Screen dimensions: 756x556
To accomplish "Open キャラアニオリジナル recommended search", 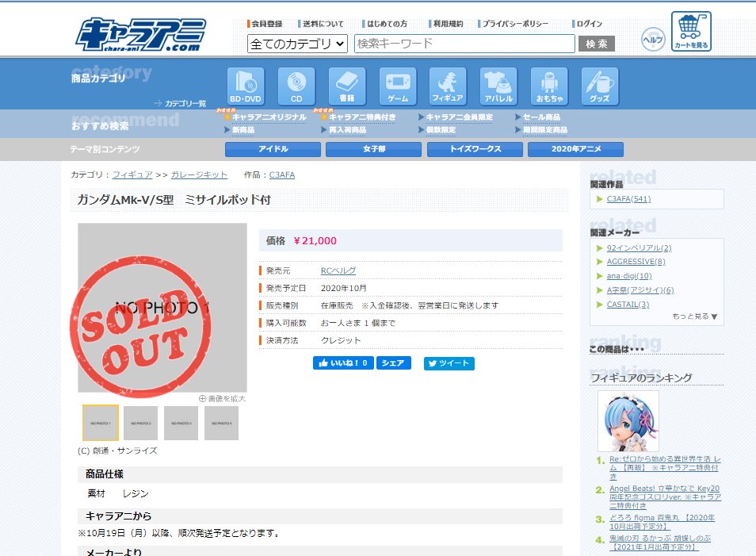I will tap(269, 117).
